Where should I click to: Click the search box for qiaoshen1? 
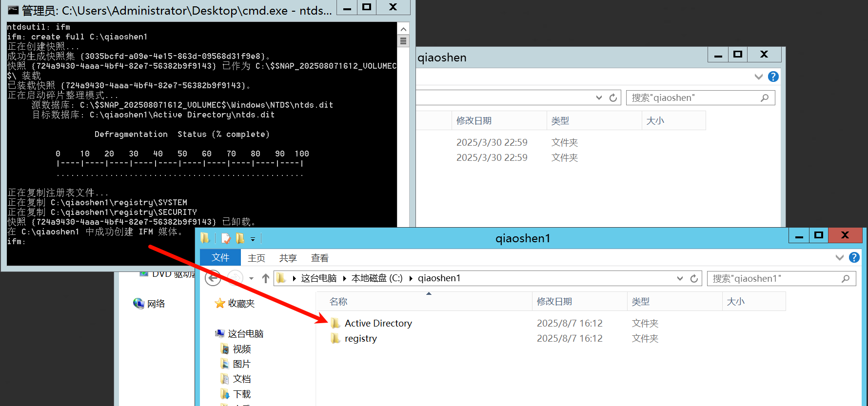(775, 278)
